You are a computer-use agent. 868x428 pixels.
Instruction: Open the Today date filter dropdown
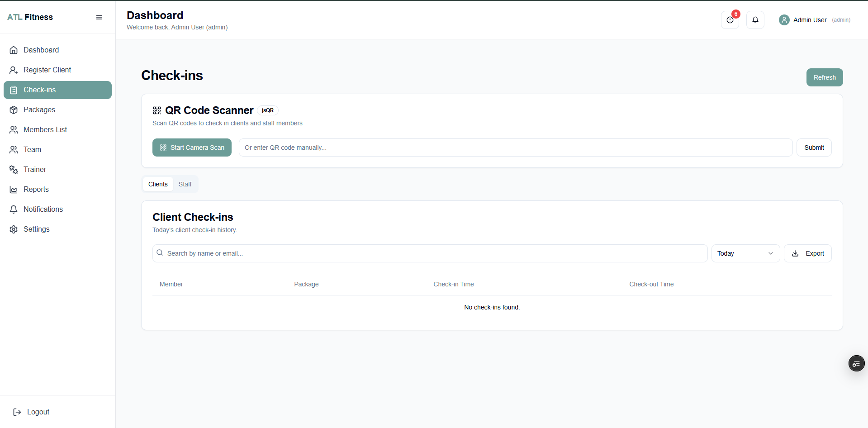[745, 253]
